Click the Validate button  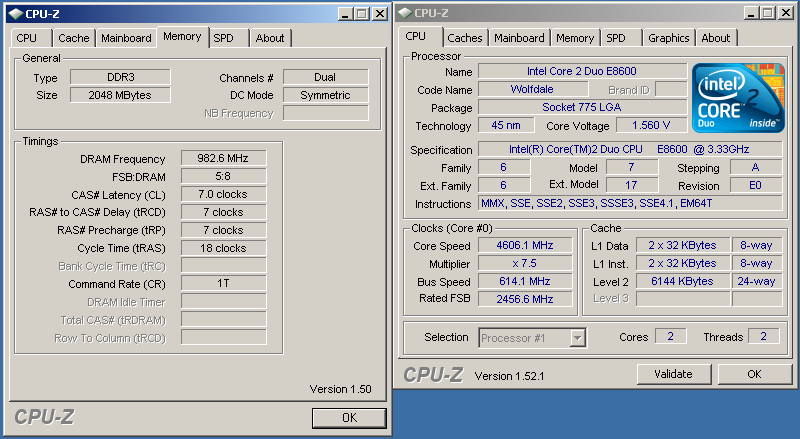673,374
